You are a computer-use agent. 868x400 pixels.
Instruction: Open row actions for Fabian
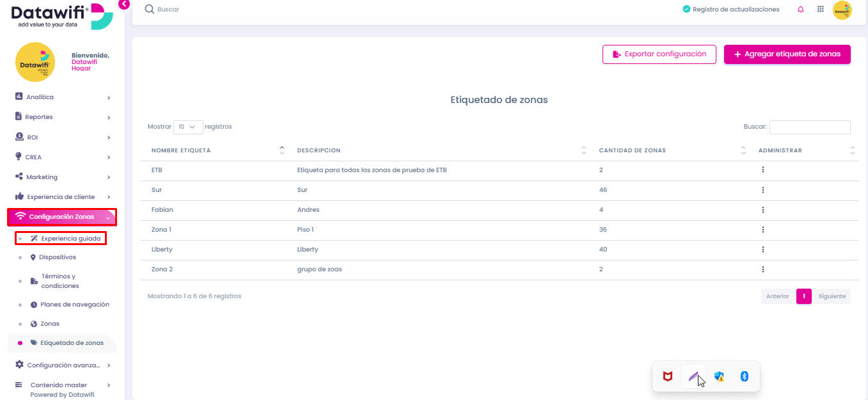click(763, 210)
